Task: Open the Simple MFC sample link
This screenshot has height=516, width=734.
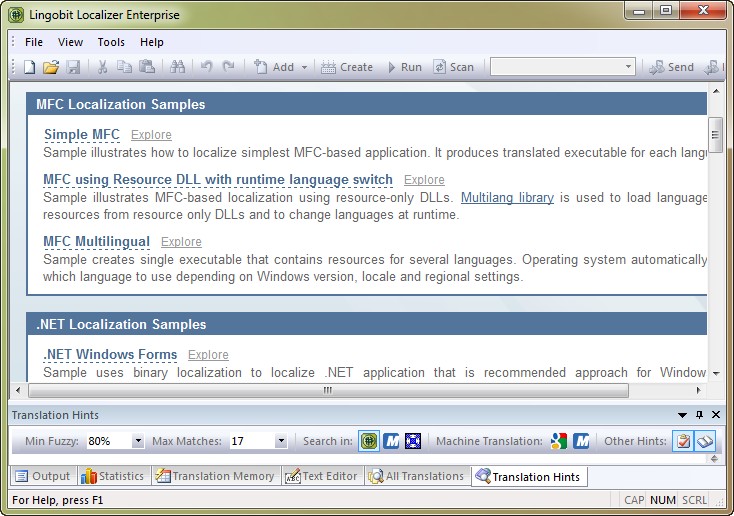Action: pyautogui.click(x=82, y=134)
